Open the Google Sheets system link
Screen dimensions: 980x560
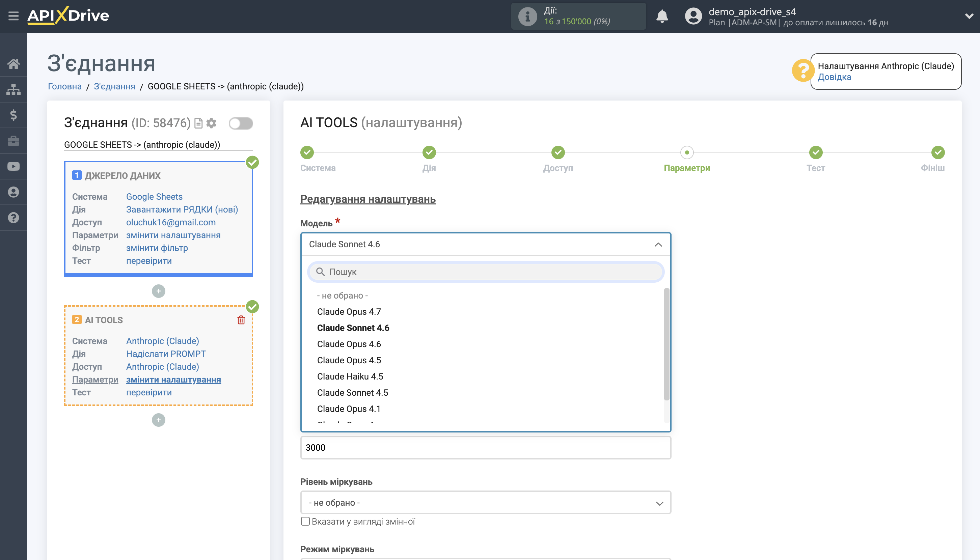[154, 197]
